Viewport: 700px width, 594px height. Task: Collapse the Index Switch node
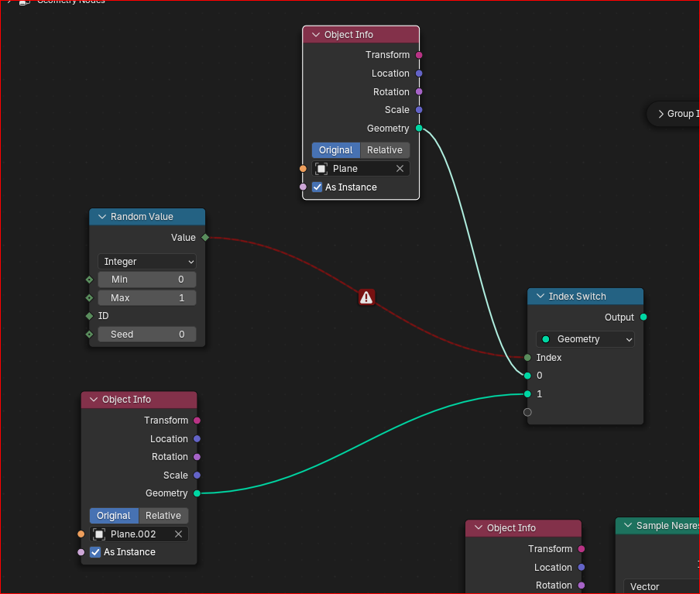click(540, 296)
